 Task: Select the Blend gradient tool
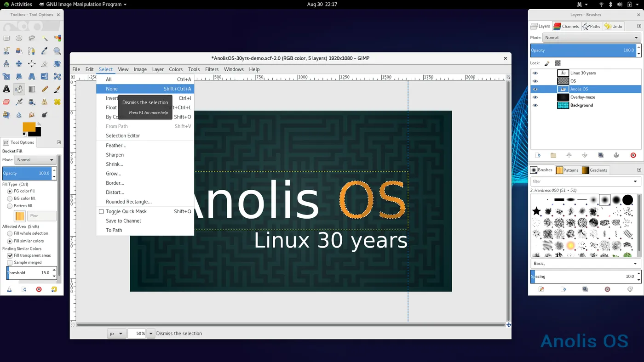[32, 89]
